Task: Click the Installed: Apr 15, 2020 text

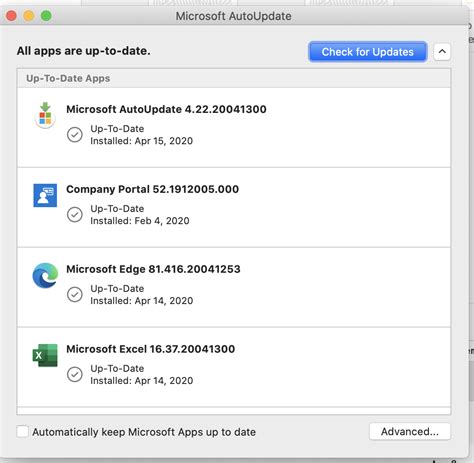Action: click(142, 141)
